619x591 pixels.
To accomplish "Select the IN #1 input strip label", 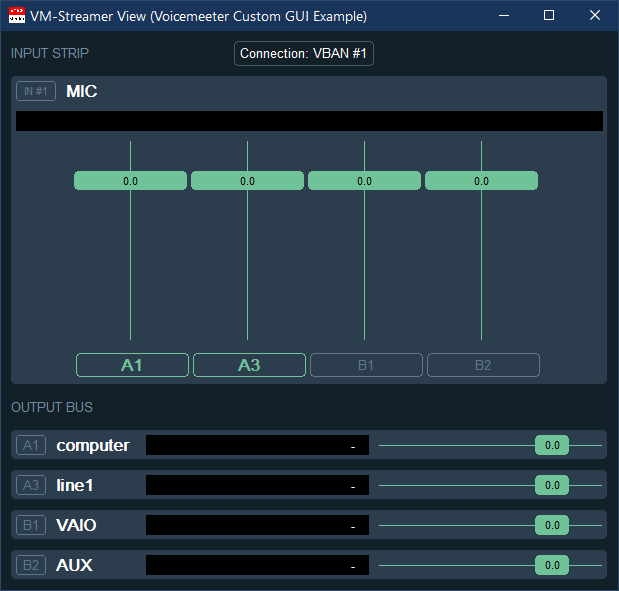I will click(x=36, y=91).
